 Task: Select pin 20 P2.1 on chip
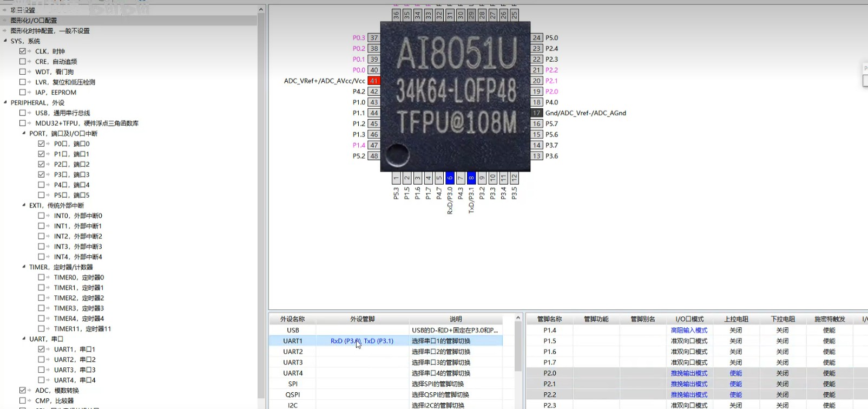537,81
